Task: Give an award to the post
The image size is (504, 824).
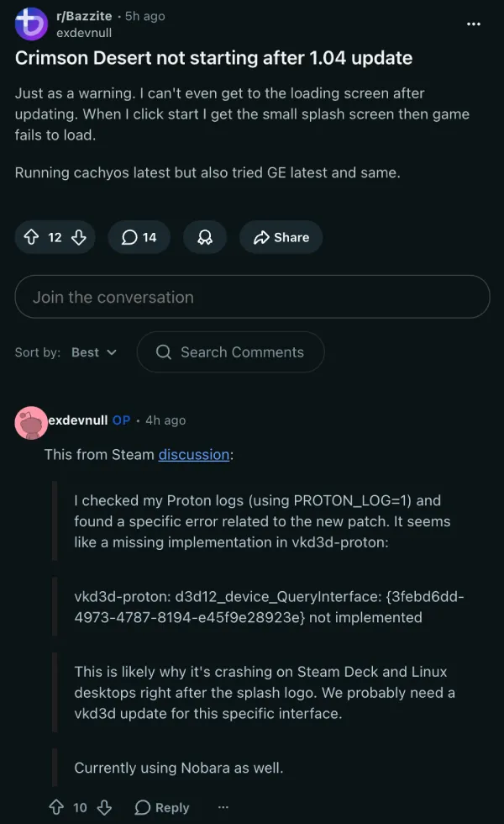Action: click(x=204, y=238)
